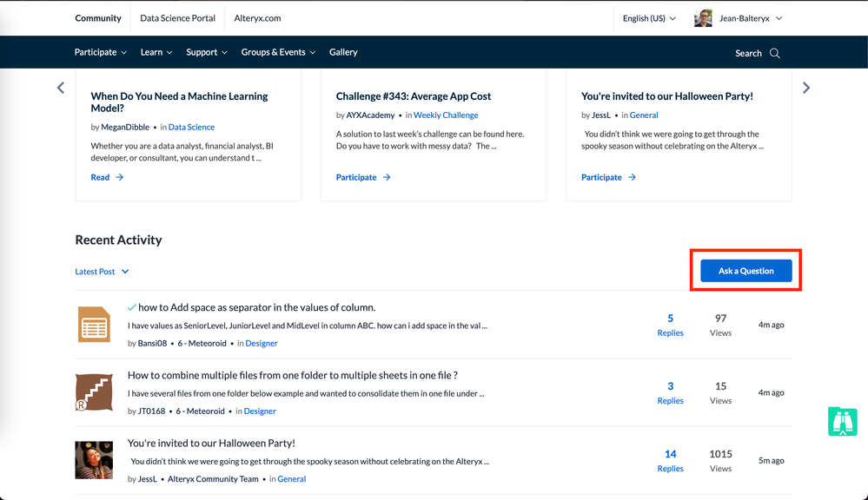Open the Weekly Challenge category link
Viewport: 868px width, 500px height.
(x=446, y=115)
